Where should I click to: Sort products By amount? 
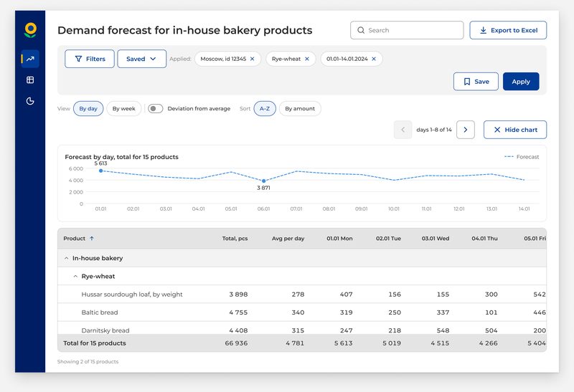click(300, 109)
